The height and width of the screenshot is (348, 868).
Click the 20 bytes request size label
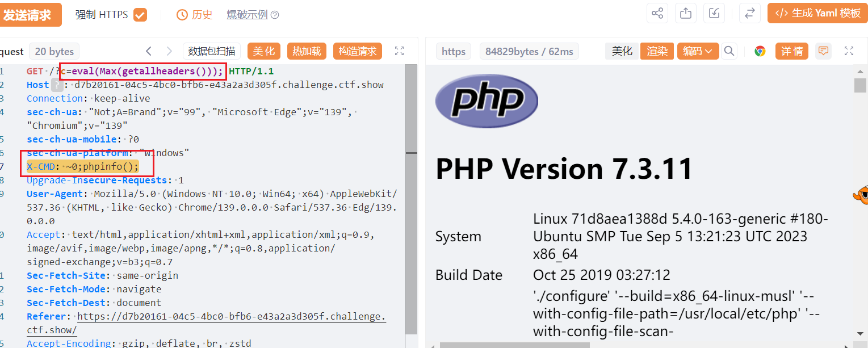(54, 52)
